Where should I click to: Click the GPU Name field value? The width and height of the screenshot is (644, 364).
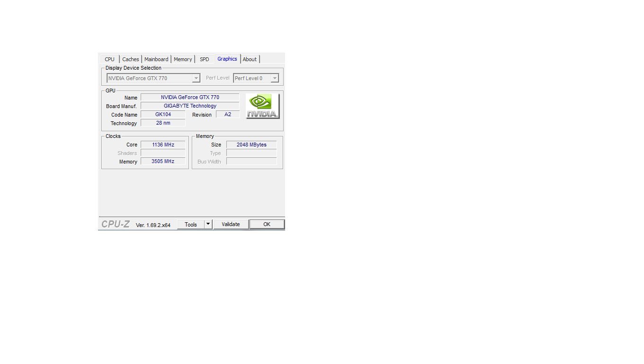(x=190, y=97)
